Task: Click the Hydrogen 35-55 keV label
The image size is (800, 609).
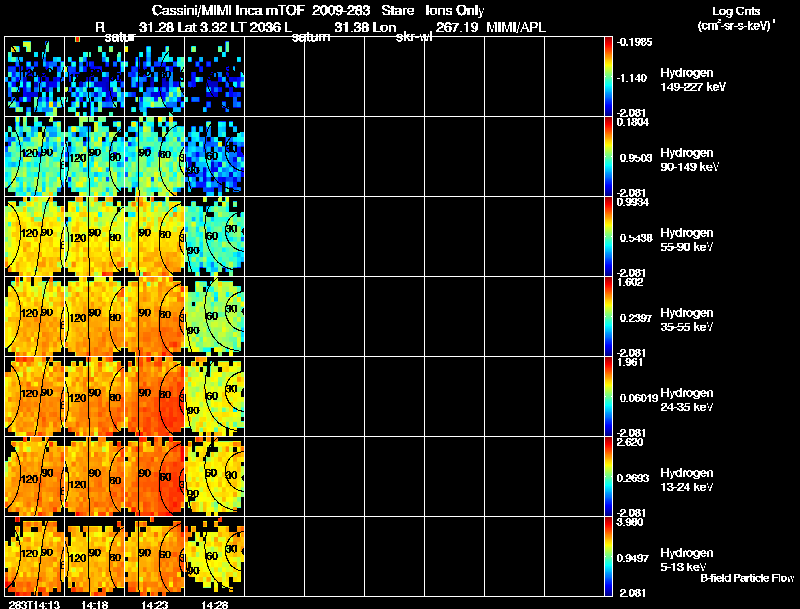Action: click(x=685, y=320)
